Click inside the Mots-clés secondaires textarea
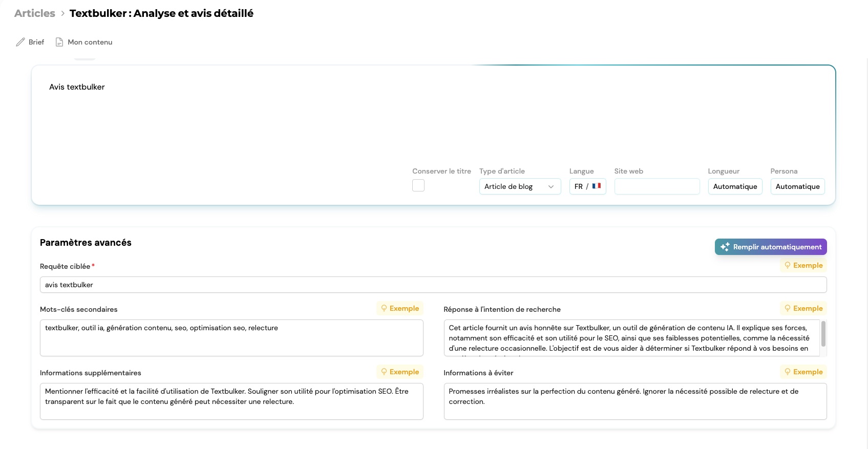The image size is (868, 449). coord(231,338)
